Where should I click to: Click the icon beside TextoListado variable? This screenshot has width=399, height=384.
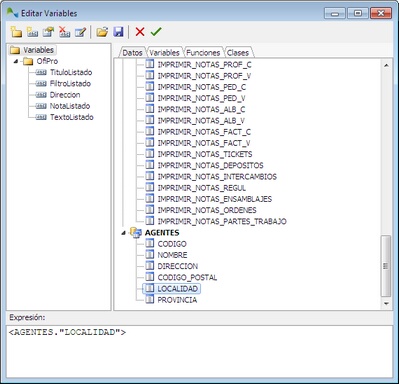41,117
